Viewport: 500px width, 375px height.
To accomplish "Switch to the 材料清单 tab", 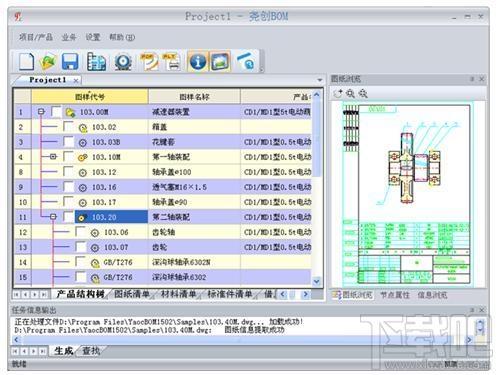I will click(178, 294).
